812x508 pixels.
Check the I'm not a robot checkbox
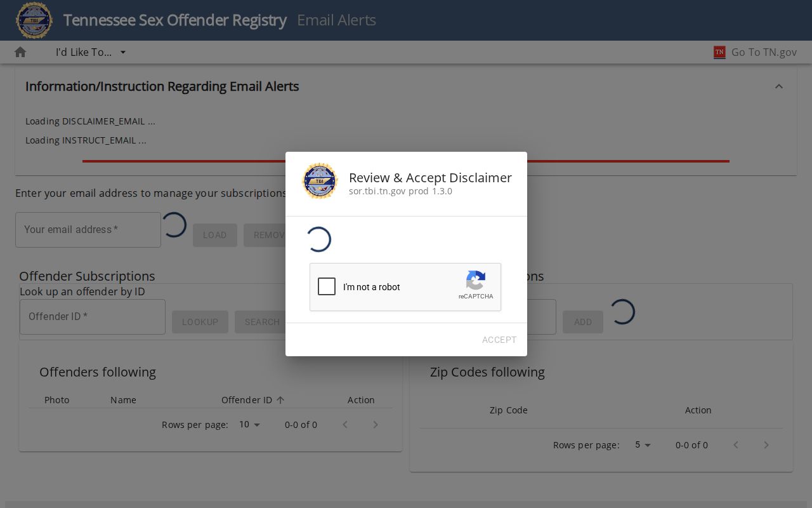[327, 286]
